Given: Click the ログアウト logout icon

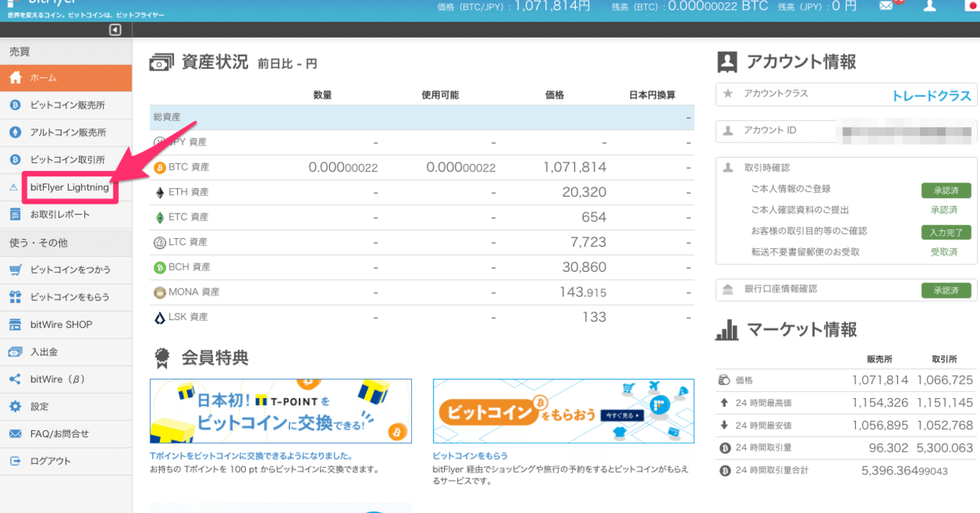Looking at the screenshot, I should pyautogui.click(x=15, y=461).
